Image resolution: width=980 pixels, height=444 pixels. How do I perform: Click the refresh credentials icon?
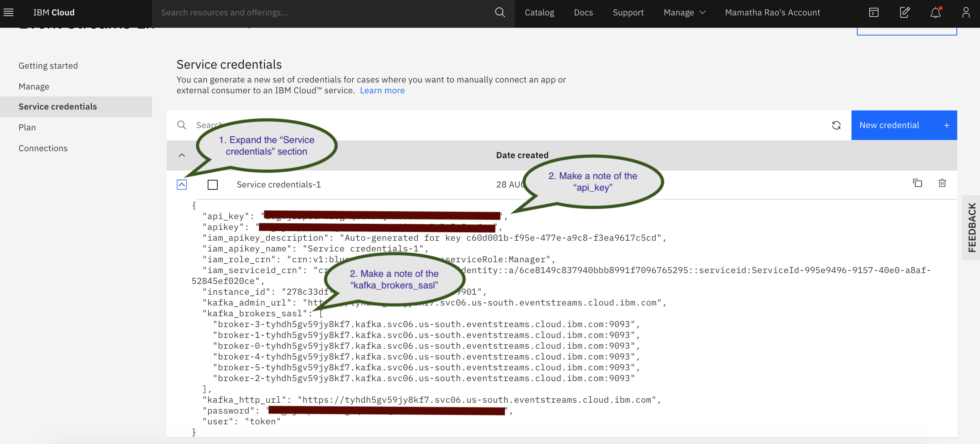click(836, 125)
